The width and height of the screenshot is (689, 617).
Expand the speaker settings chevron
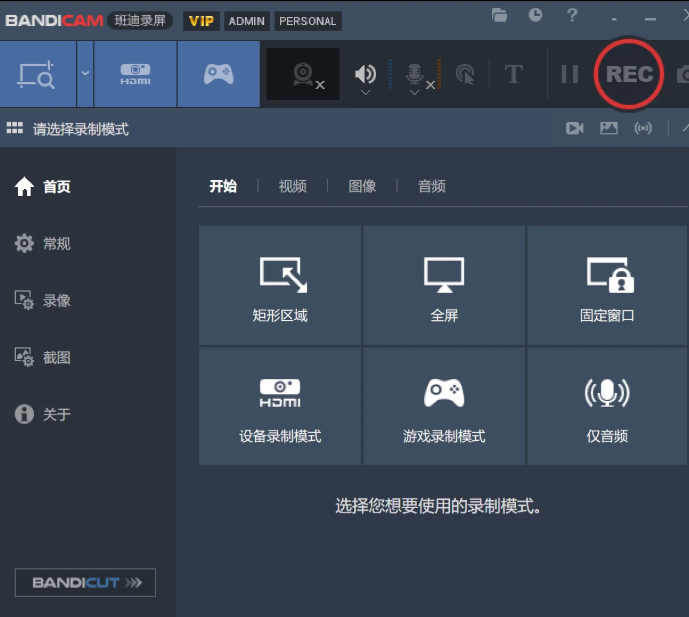365,92
